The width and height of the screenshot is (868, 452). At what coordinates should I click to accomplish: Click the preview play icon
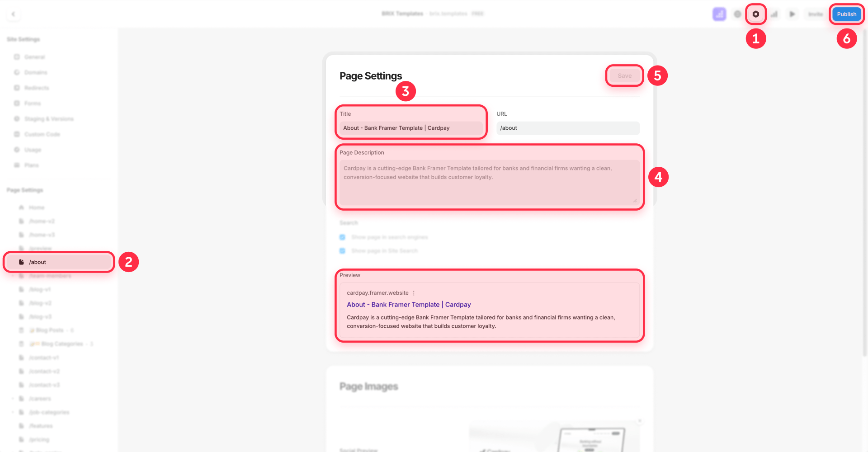pos(792,14)
